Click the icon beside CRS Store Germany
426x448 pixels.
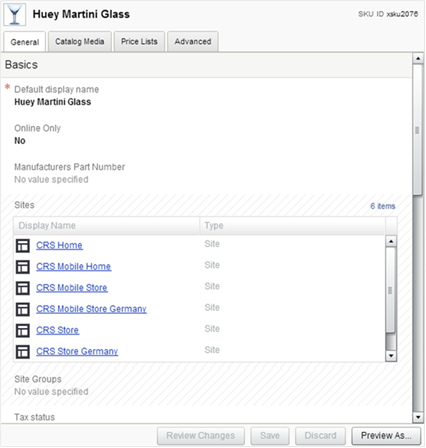(23, 352)
